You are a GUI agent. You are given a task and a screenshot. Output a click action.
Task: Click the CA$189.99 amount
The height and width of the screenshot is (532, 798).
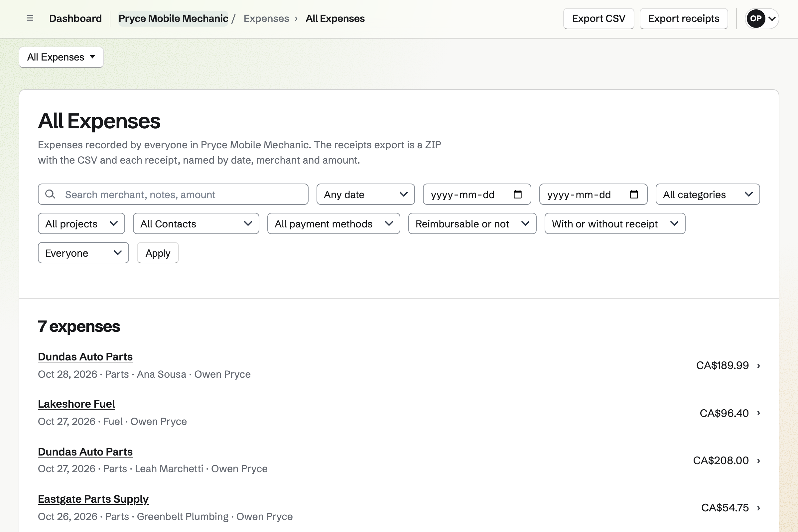(722, 366)
